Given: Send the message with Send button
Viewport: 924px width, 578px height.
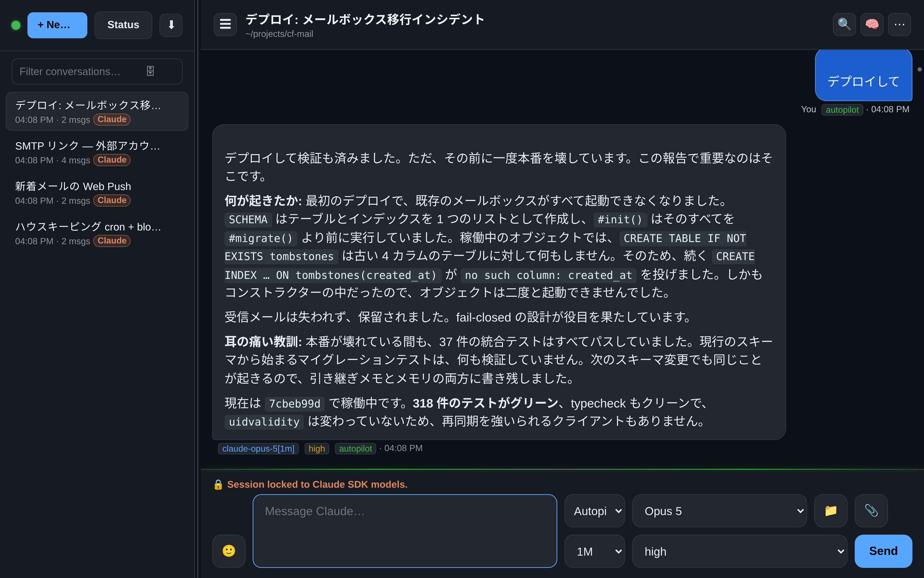Looking at the screenshot, I should (883, 551).
